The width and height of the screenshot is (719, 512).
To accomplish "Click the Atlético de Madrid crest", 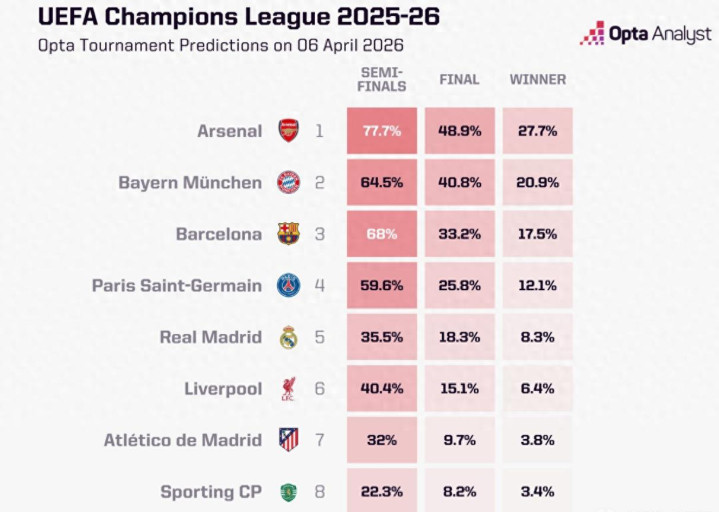I will [288, 440].
